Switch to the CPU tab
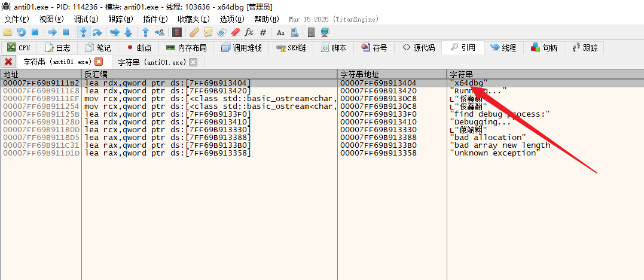 coord(19,48)
